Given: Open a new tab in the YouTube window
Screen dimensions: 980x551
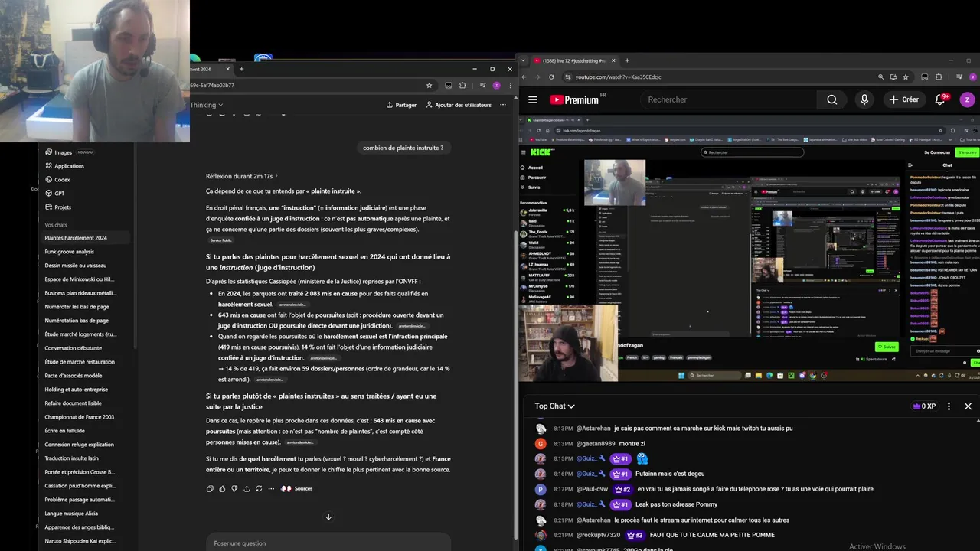Looking at the screenshot, I should [x=627, y=60].
